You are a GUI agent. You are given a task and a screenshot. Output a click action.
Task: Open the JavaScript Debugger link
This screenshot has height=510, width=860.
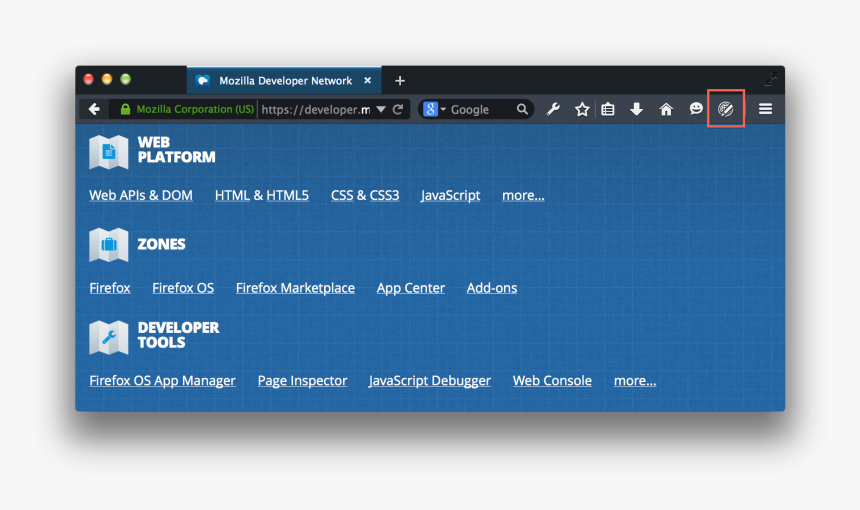[429, 381]
